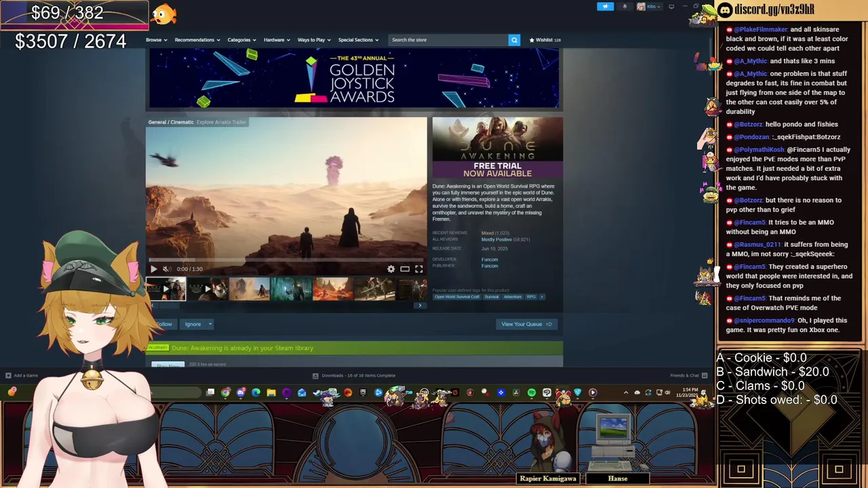This screenshot has height=488, width=868.
Task: Play the Dune trailer video
Action: (x=153, y=269)
